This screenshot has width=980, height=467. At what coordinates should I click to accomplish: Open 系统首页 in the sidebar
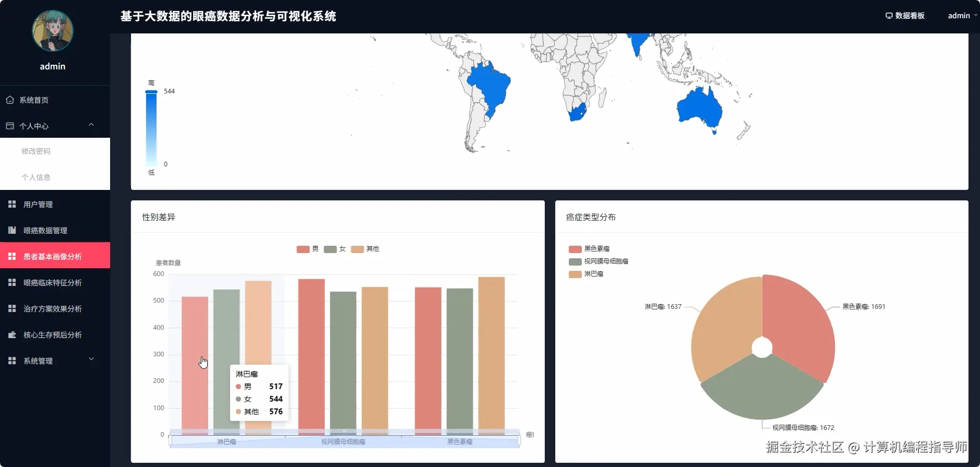pos(55,100)
